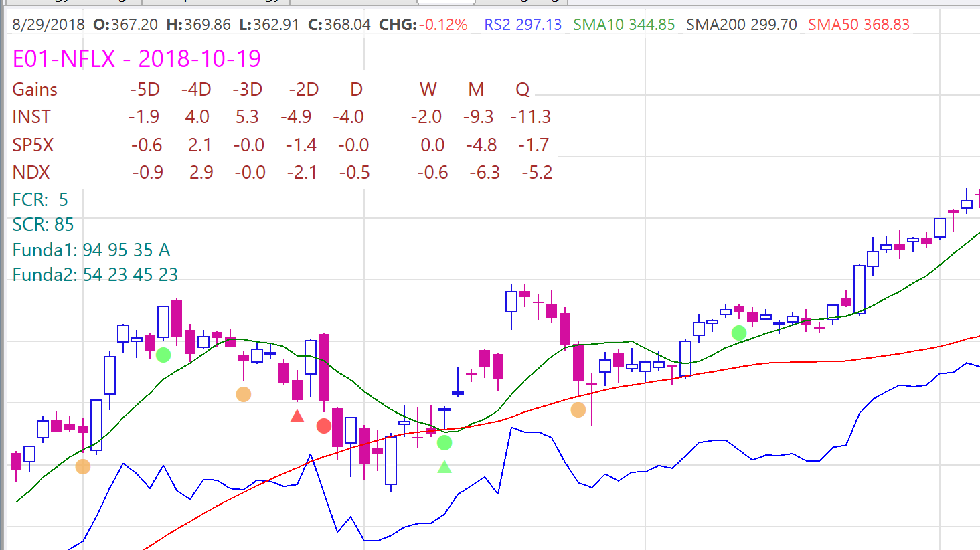The image size is (980, 550).
Task: Click the M column header
Action: click(476, 90)
